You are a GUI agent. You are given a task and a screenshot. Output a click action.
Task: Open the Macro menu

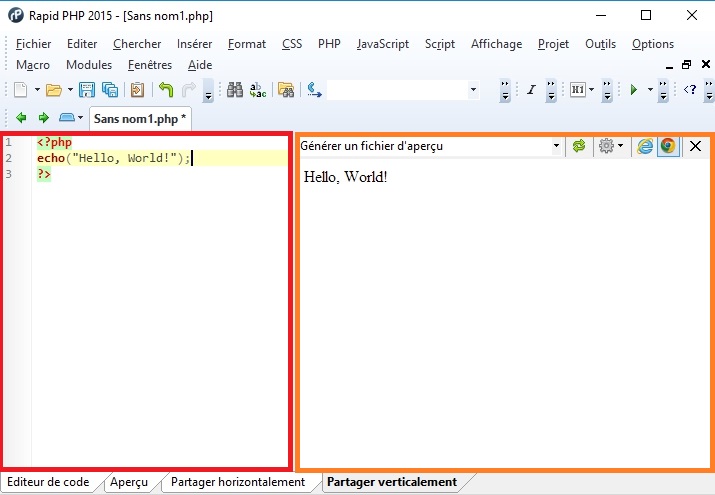33,65
